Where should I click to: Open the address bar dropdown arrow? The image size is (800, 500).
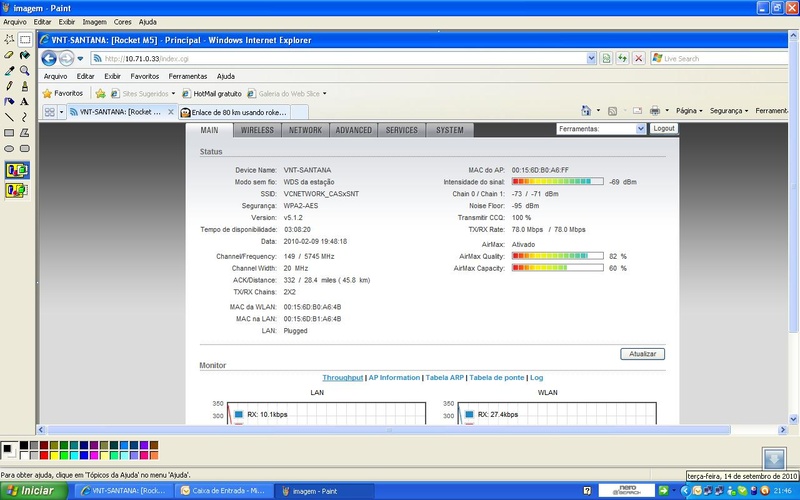tap(591, 58)
